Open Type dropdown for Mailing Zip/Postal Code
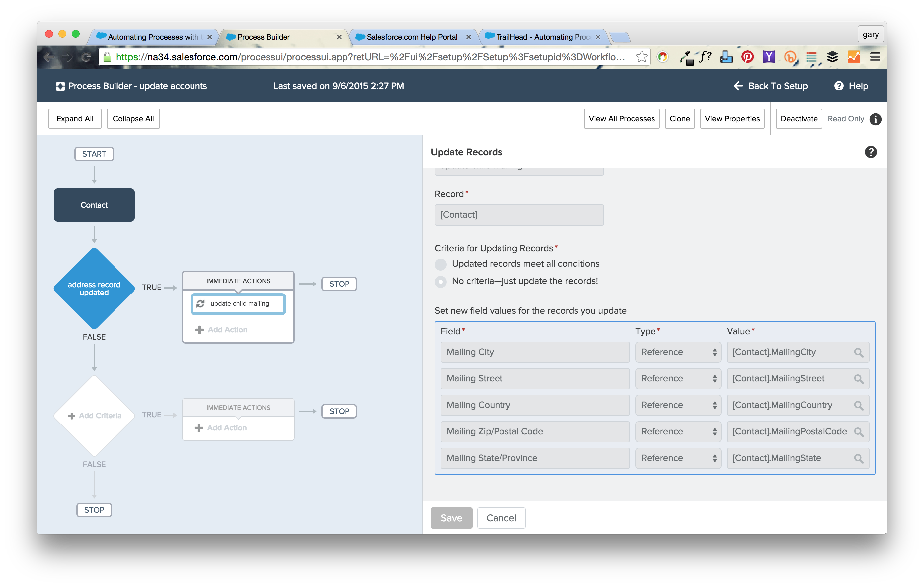Image resolution: width=924 pixels, height=587 pixels. point(678,432)
